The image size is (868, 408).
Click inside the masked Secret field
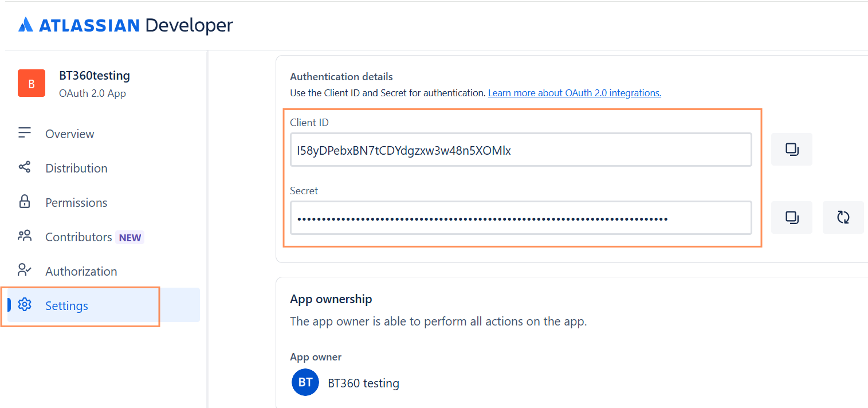[521, 218]
